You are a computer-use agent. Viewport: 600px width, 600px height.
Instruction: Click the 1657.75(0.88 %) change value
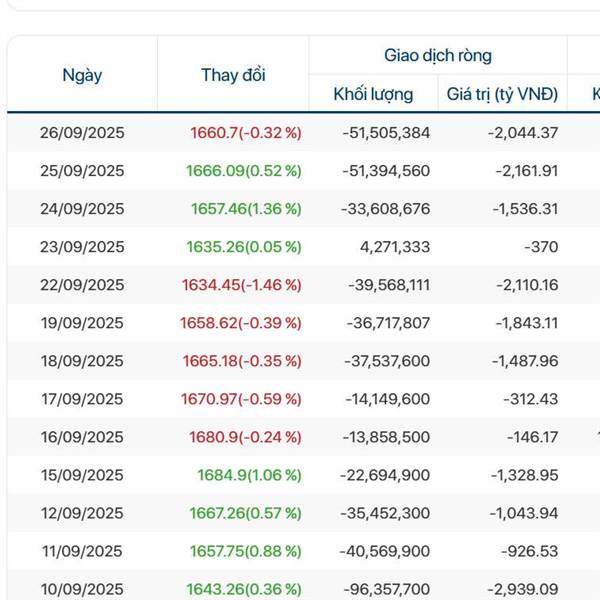tap(244, 551)
